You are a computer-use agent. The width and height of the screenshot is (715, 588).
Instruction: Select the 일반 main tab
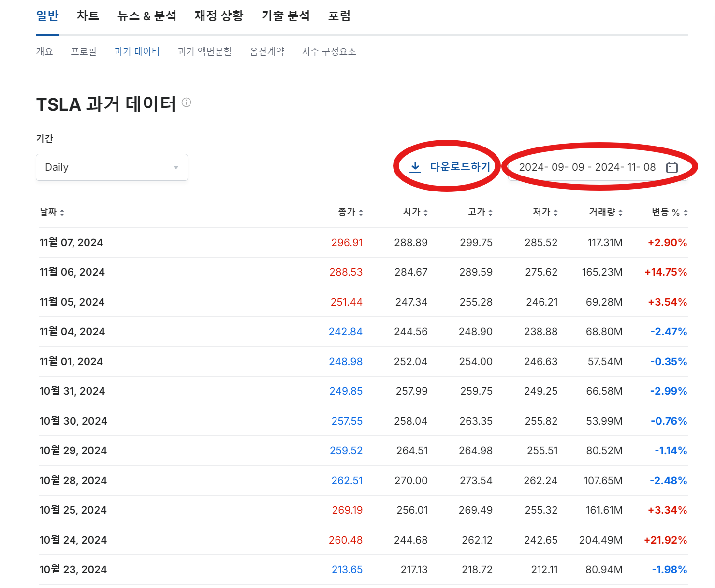47,16
